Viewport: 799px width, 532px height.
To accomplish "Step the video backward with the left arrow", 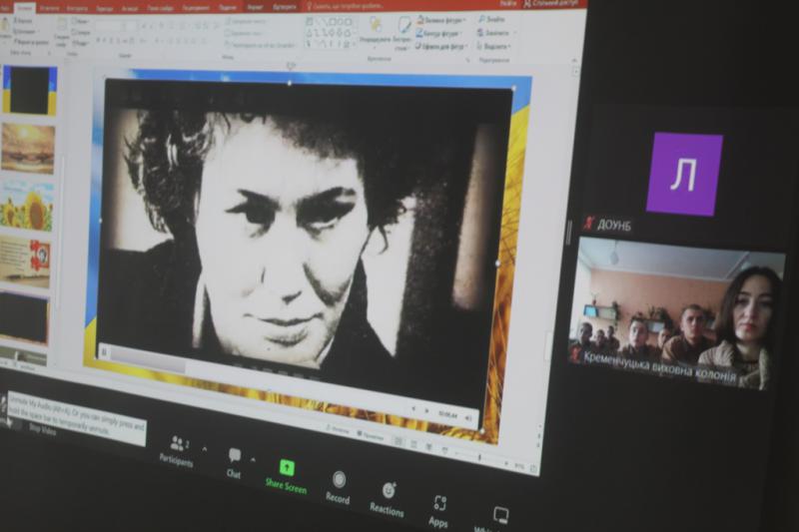I will [412, 408].
